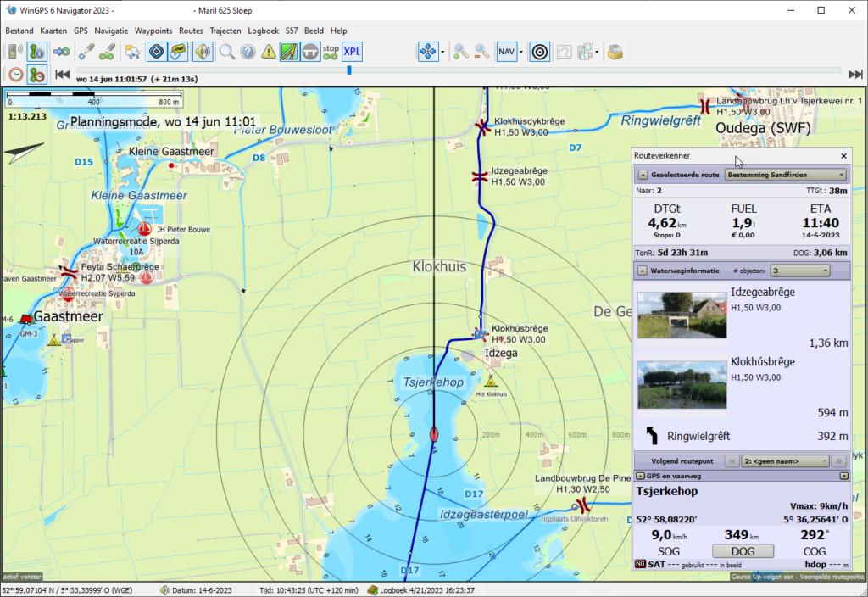Open the Trajecten menu
The height and width of the screenshot is (597, 868).
(x=225, y=31)
